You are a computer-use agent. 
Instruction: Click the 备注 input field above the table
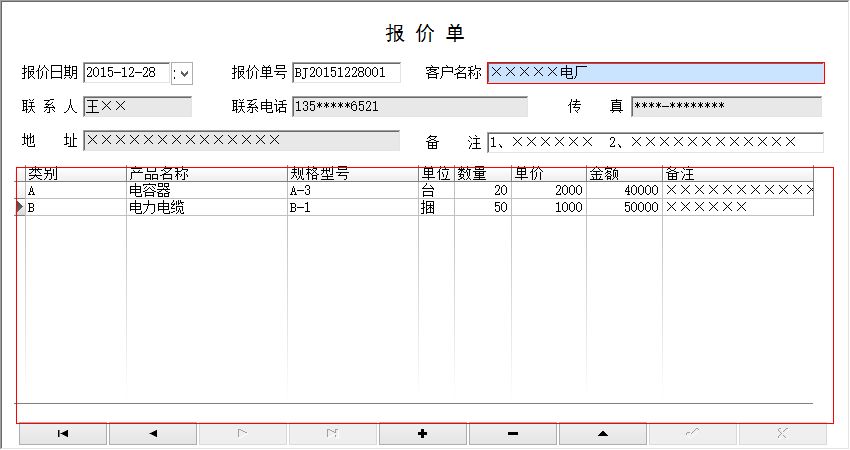[x=655, y=143]
